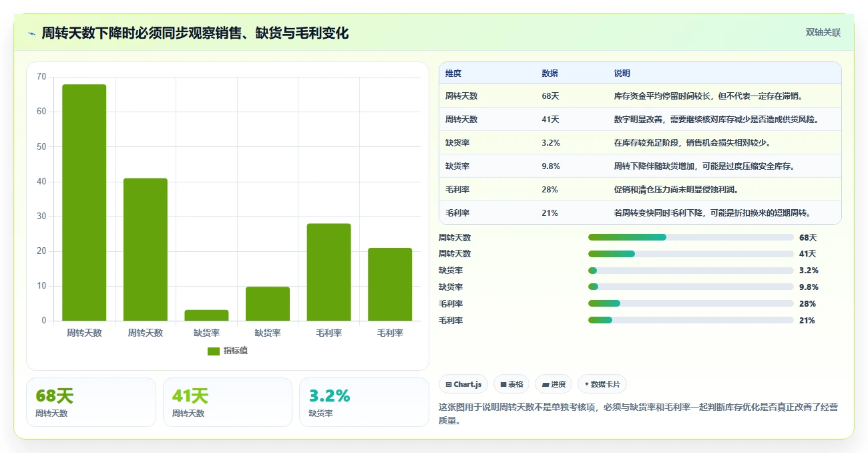This screenshot has width=868, height=453.
Task: Click the 10 y-axis label
Action: (x=41, y=286)
